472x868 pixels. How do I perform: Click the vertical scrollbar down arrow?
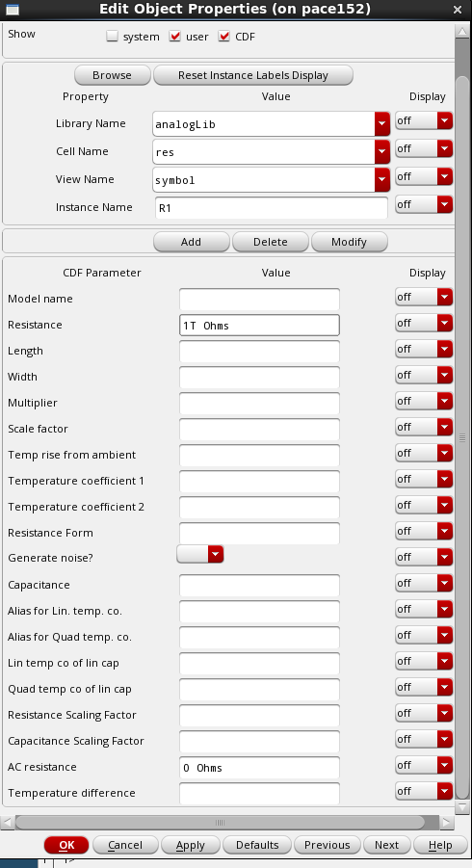tap(462, 808)
